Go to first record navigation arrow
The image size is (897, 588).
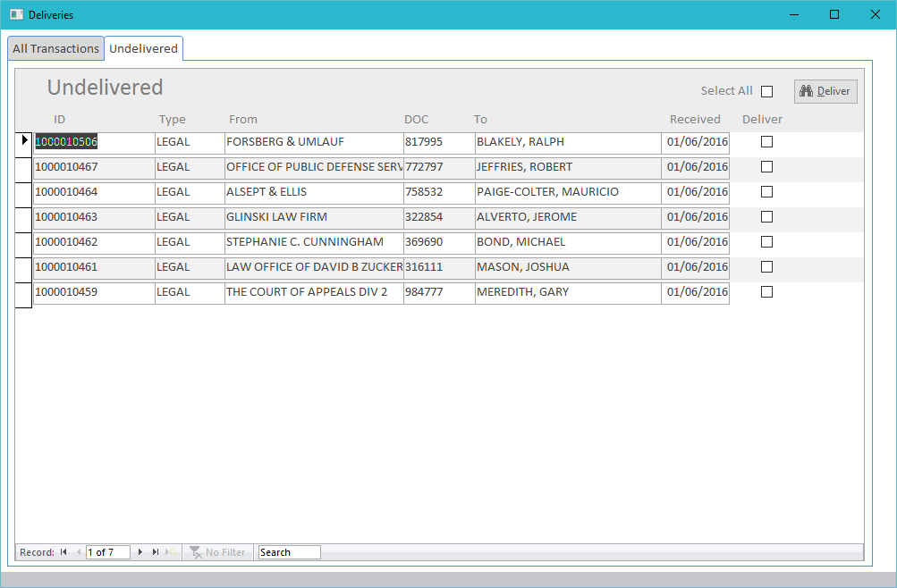63,552
